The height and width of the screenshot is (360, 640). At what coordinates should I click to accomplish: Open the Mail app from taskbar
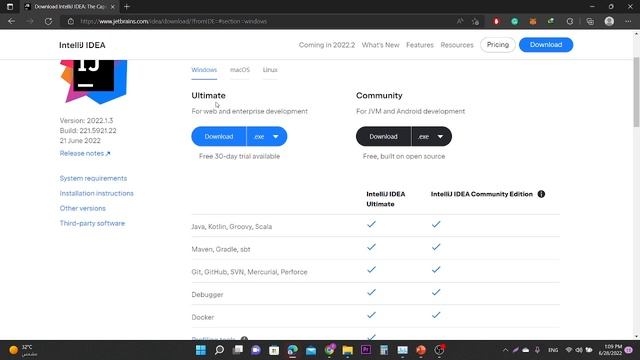(311, 350)
